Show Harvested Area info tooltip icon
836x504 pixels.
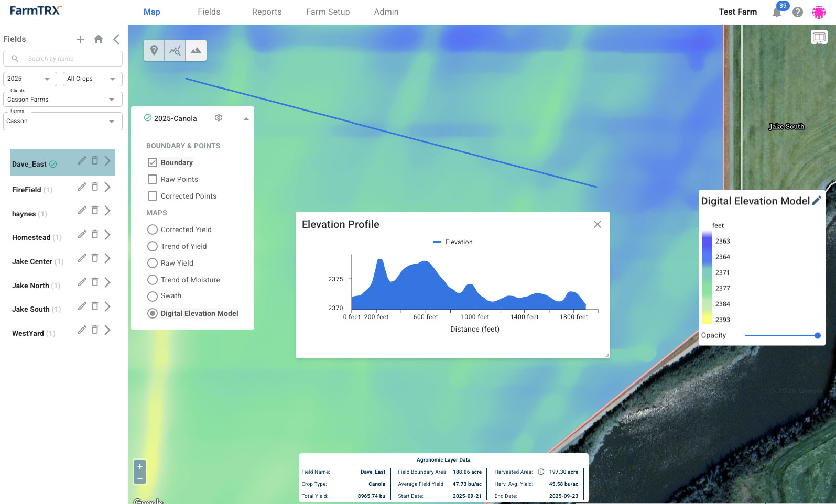point(541,472)
